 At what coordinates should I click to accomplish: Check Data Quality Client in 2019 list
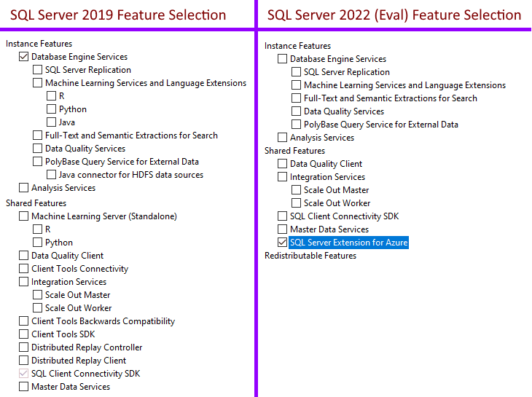[x=23, y=256]
